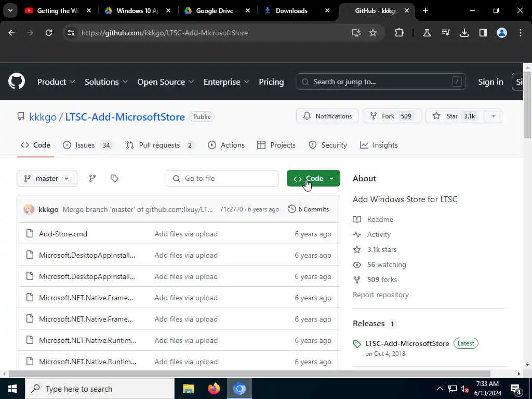Click the horizontal page scrollbar
This screenshot has height=399, width=532.
point(249,374)
